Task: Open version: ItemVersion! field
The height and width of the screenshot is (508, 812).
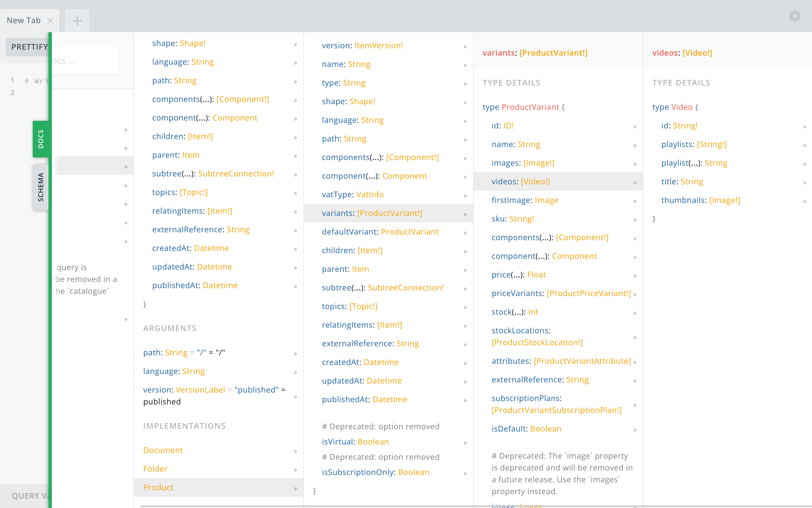Action: coord(389,46)
